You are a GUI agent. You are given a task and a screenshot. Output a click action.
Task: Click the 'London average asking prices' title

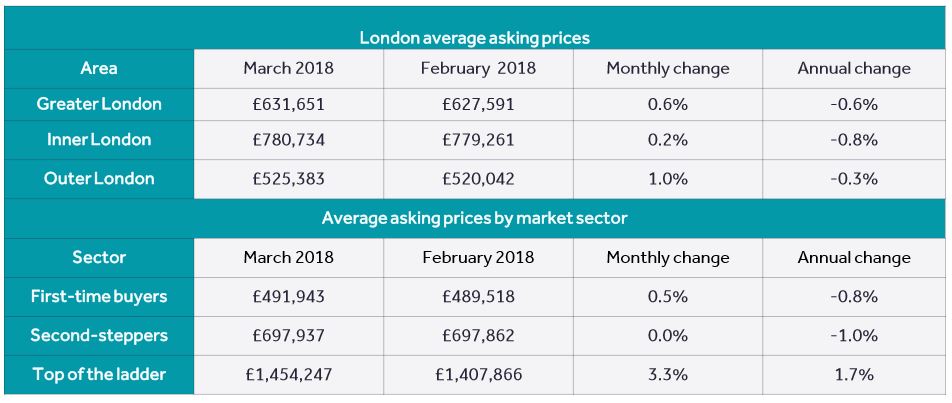pos(475,38)
